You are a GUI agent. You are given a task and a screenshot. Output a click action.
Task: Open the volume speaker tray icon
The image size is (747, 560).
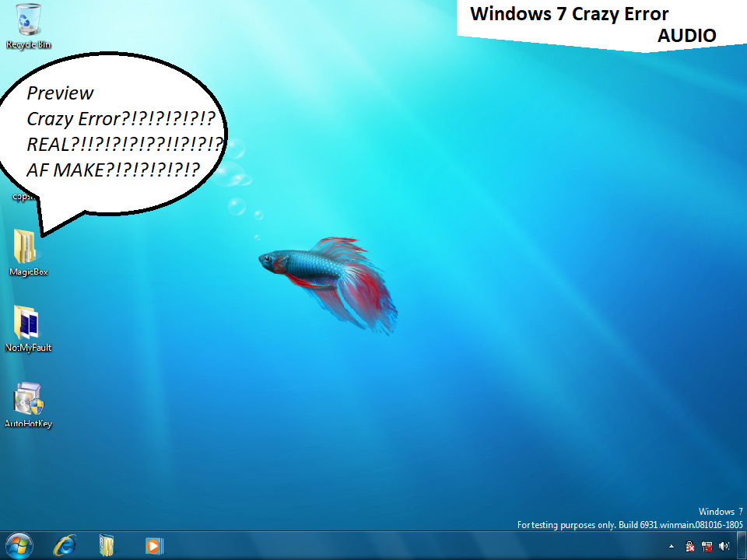(724, 547)
